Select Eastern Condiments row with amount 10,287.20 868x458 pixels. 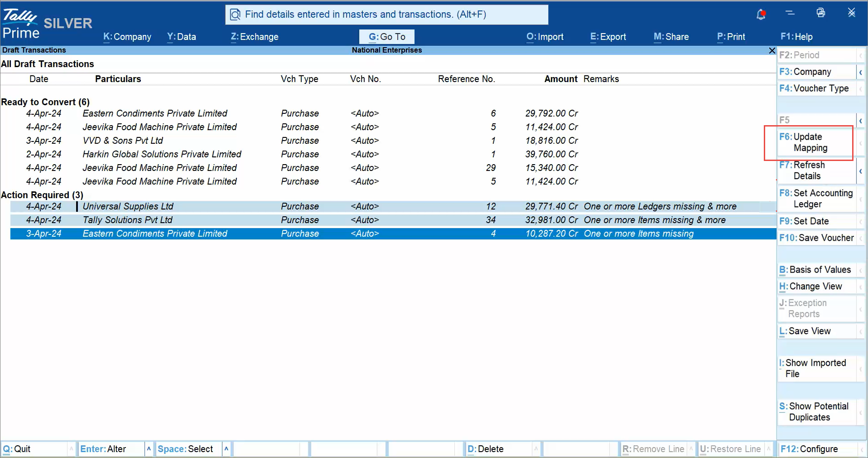(x=393, y=234)
